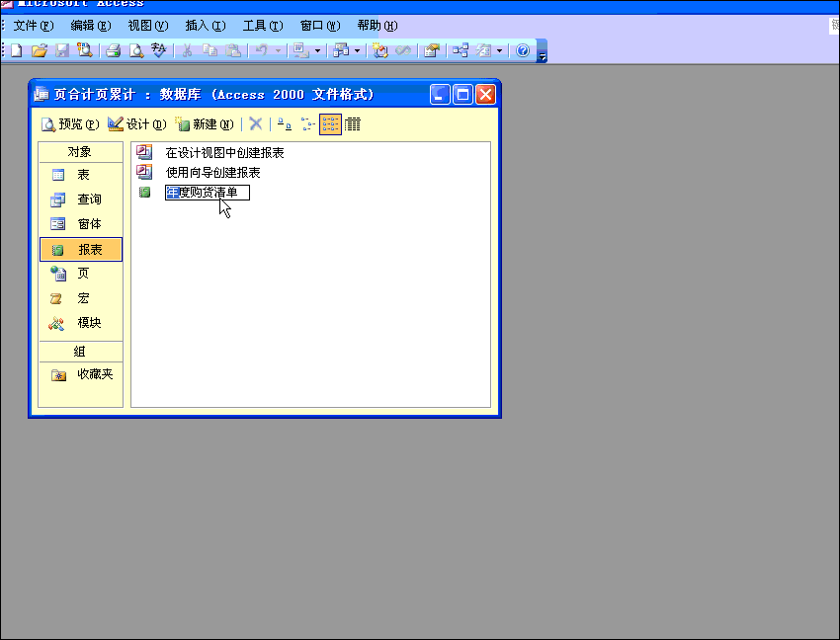Click the Script Editor link icon
The width and height of the screenshot is (840, 640).
403,51
